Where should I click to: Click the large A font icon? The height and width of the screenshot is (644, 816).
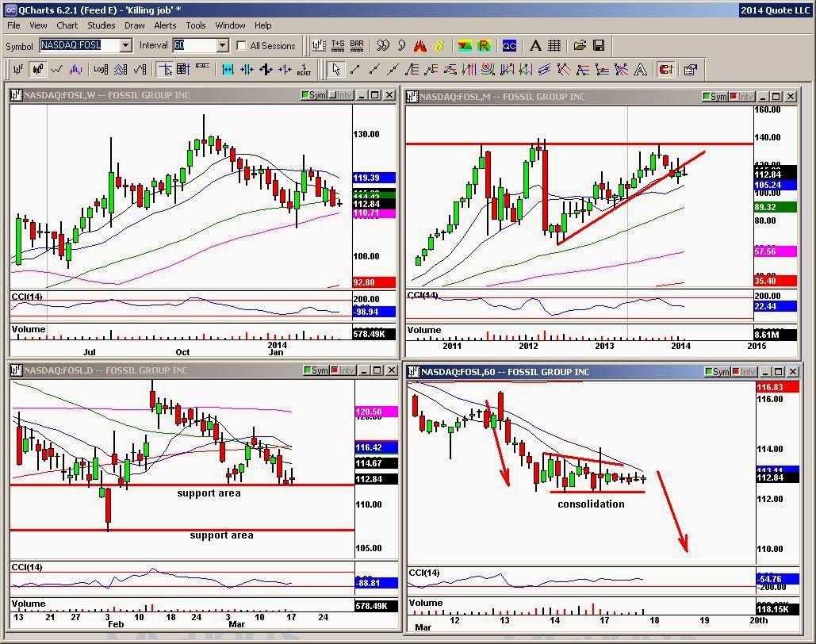(x=535, y=46)
